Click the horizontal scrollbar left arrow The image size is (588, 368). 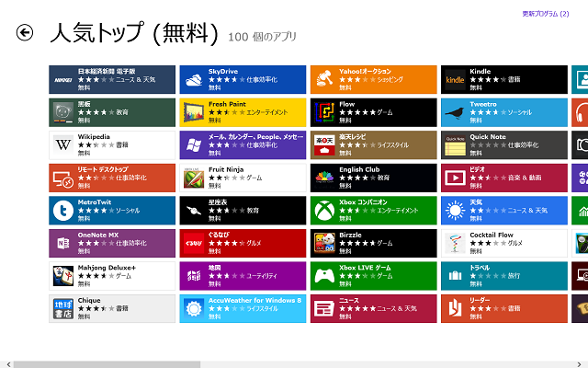tap(5, 364)
